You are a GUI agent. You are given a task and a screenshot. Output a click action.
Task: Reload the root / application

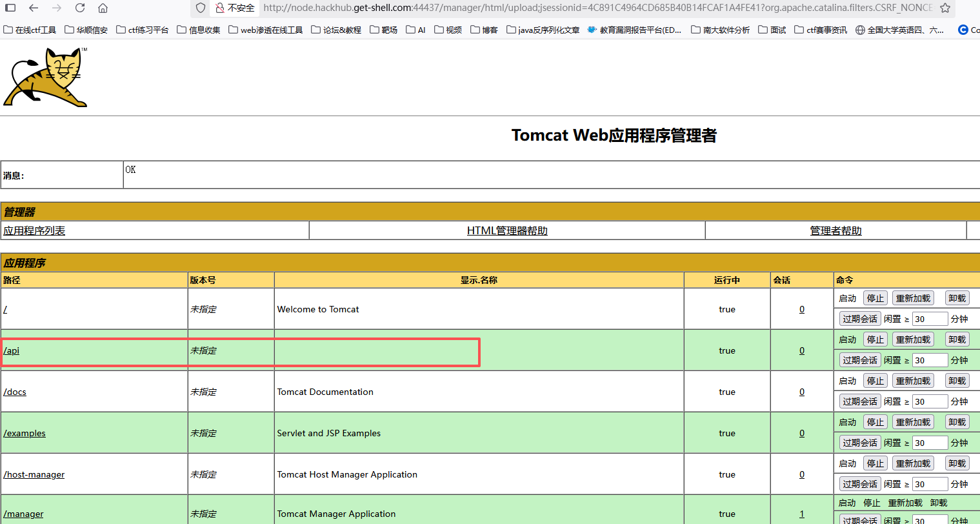[x=913, y=298]
